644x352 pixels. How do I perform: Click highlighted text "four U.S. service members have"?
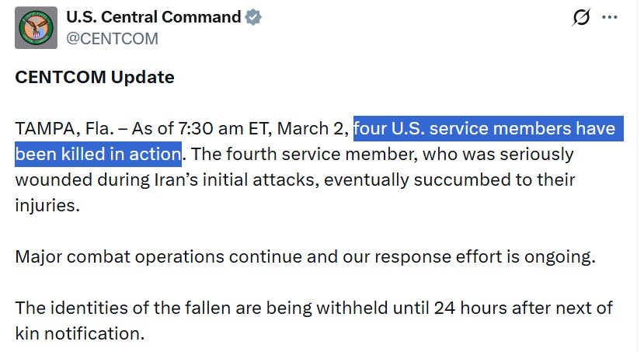tap(484, 128)
